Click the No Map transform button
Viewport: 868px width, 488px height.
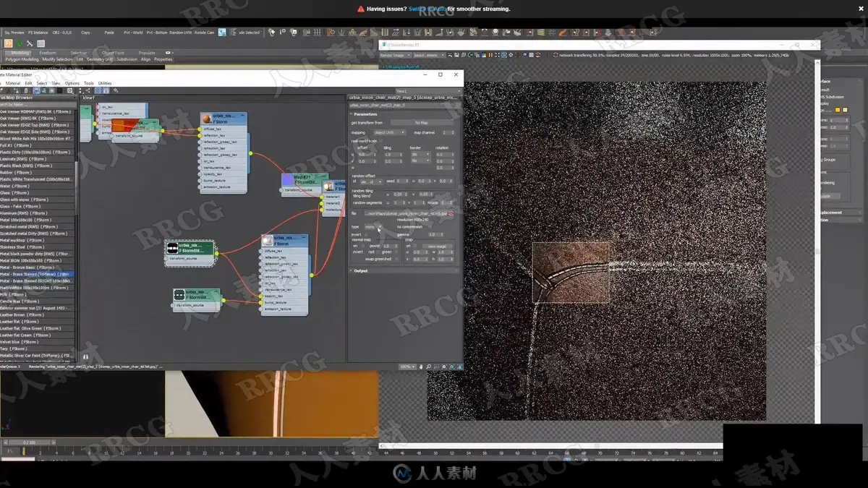422,123
